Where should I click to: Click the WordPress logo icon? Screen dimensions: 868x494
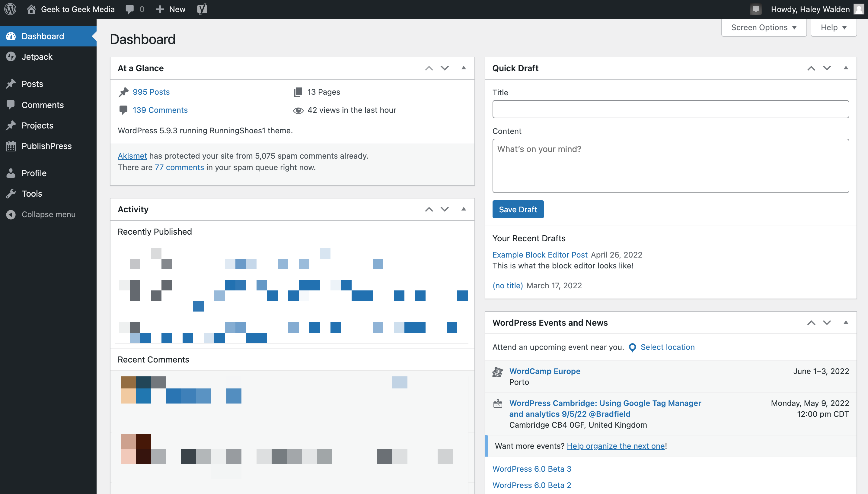pyautogui.click(x=11, y=9)
